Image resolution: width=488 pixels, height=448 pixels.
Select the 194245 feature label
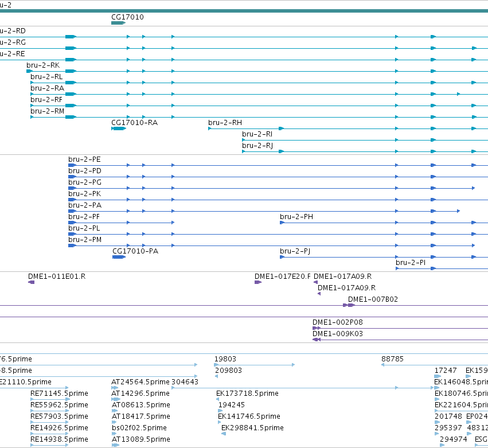(x=232, y=405)
